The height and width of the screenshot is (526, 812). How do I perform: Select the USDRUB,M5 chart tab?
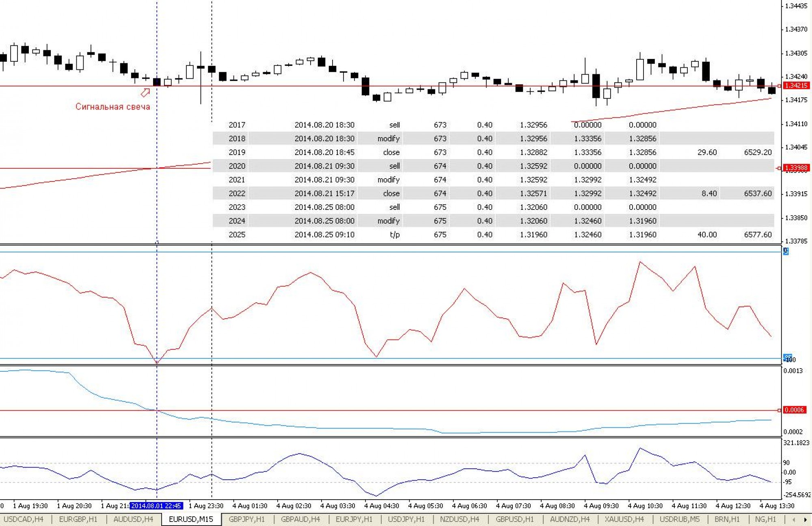coord(679,520)
